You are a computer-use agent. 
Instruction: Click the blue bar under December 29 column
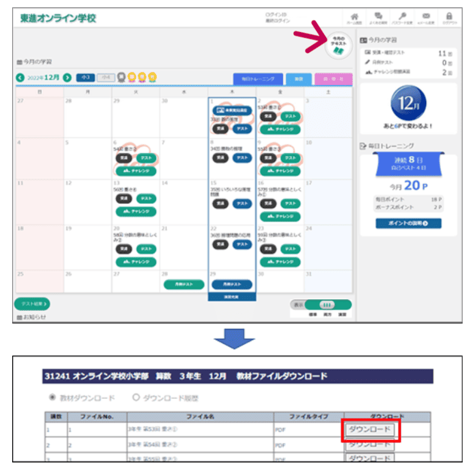(232, 297)
